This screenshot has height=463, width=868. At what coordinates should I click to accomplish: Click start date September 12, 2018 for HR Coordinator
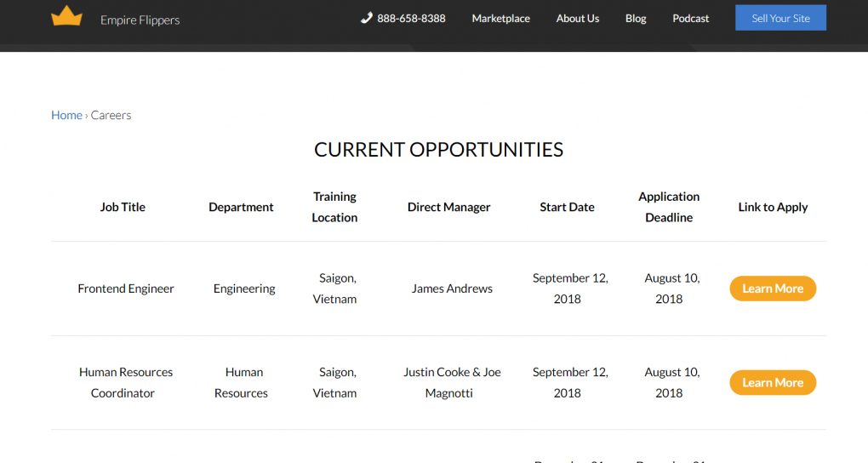tap(569, 382)
